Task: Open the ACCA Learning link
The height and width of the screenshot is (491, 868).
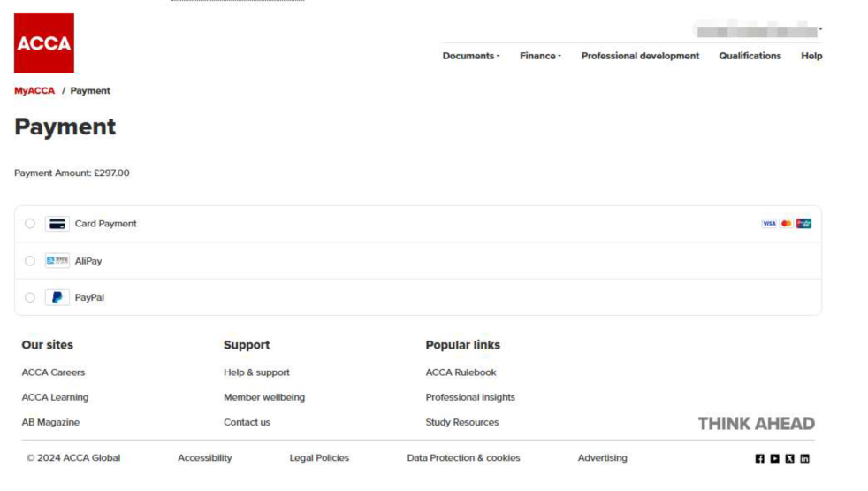Action: pos(55,397)
